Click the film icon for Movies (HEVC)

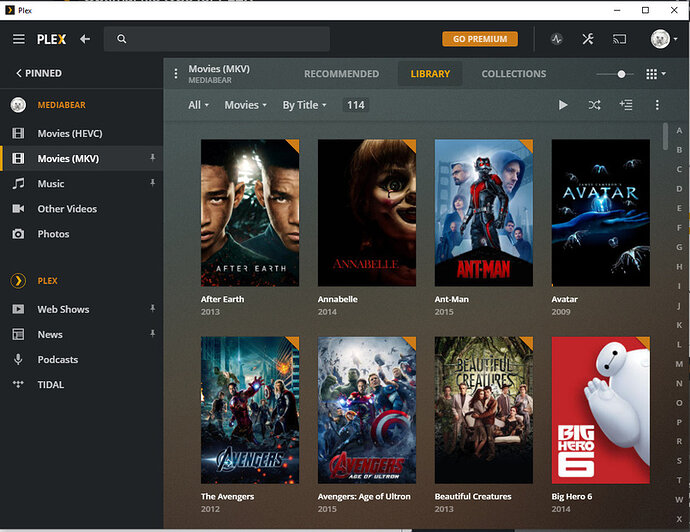[18, 133]
